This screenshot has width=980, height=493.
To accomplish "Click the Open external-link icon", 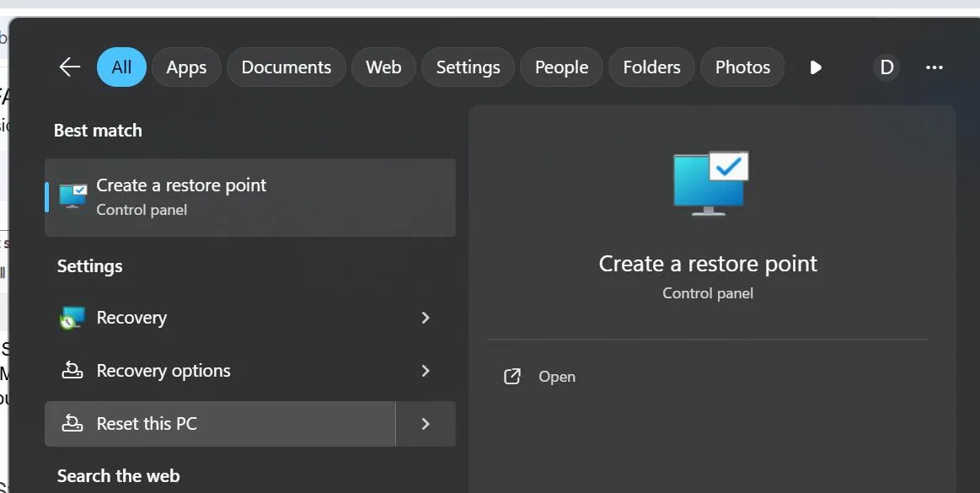I will (511, 377).
